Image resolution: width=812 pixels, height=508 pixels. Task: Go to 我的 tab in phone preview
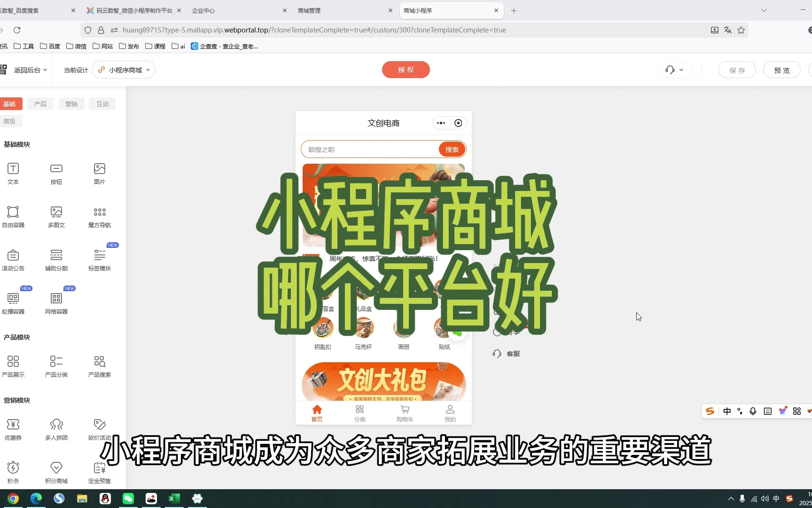[x=450, y=413]
